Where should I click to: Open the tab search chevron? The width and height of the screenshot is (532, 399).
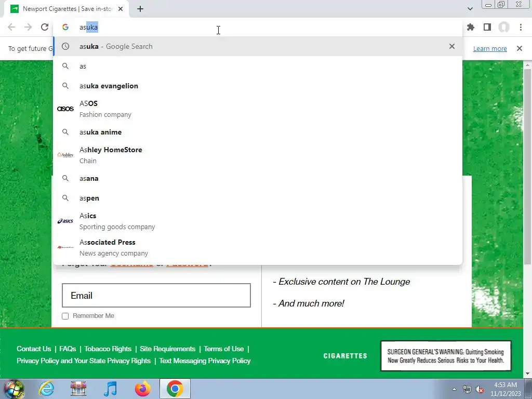click(470, 9)
